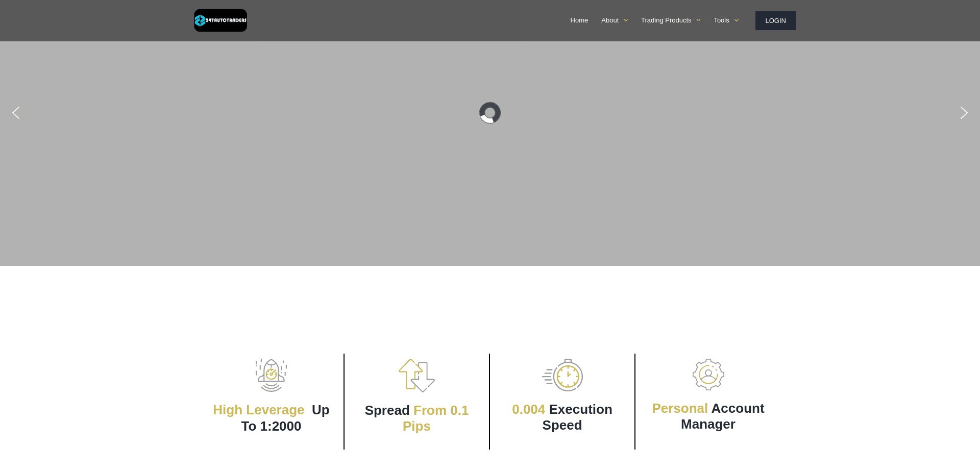Expand the Tools dropdown chevron

pos(736,20)
